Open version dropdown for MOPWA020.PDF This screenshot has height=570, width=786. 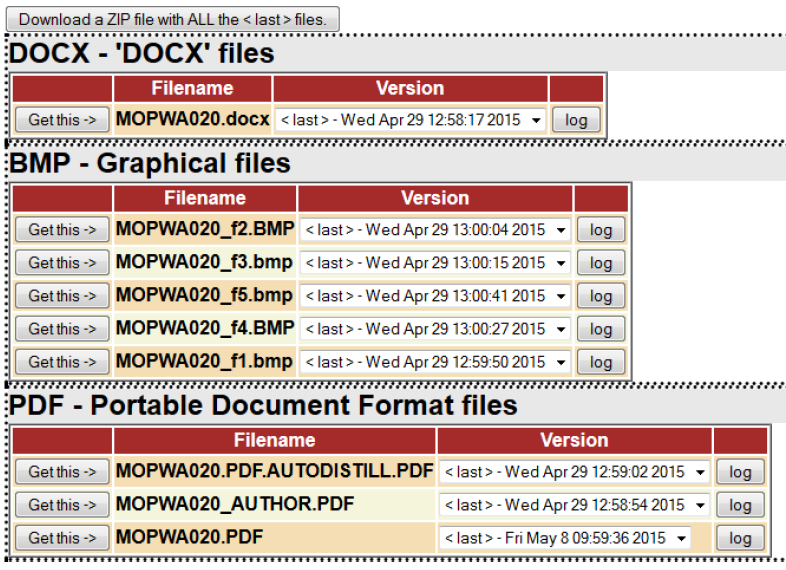coord(565,538)
